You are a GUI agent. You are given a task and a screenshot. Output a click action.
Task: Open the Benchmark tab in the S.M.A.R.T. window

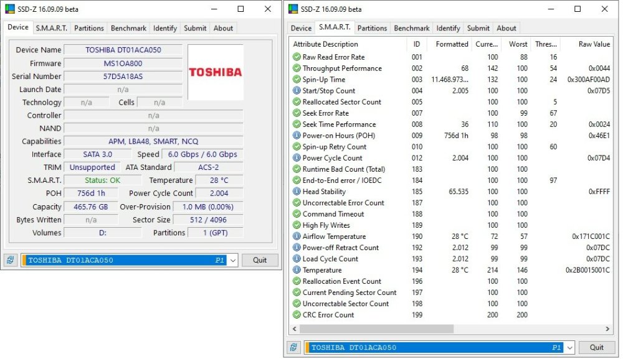(411, 28)
